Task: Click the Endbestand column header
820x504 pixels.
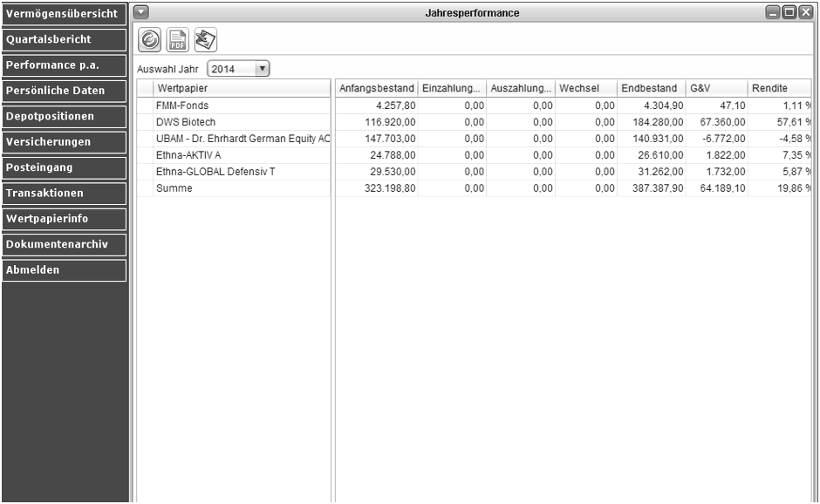Action: click(x=651, y=88)
